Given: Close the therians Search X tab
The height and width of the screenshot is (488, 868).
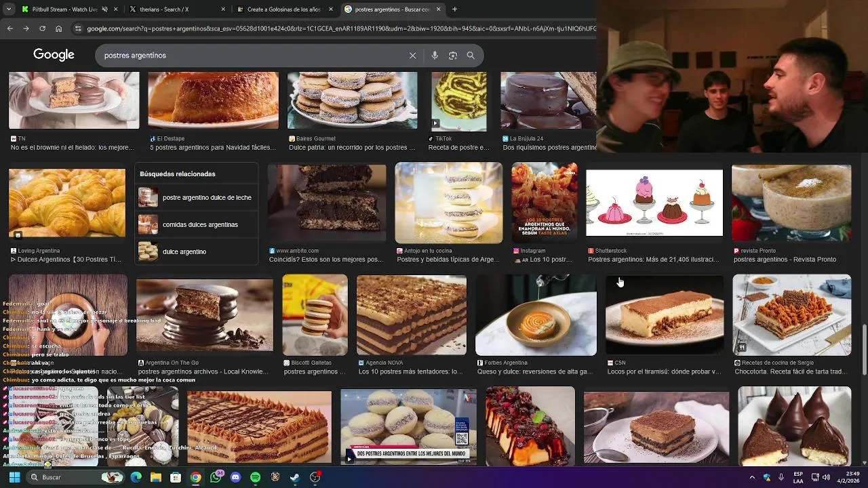Looking at the screenshot, I should tap(223, 9).
